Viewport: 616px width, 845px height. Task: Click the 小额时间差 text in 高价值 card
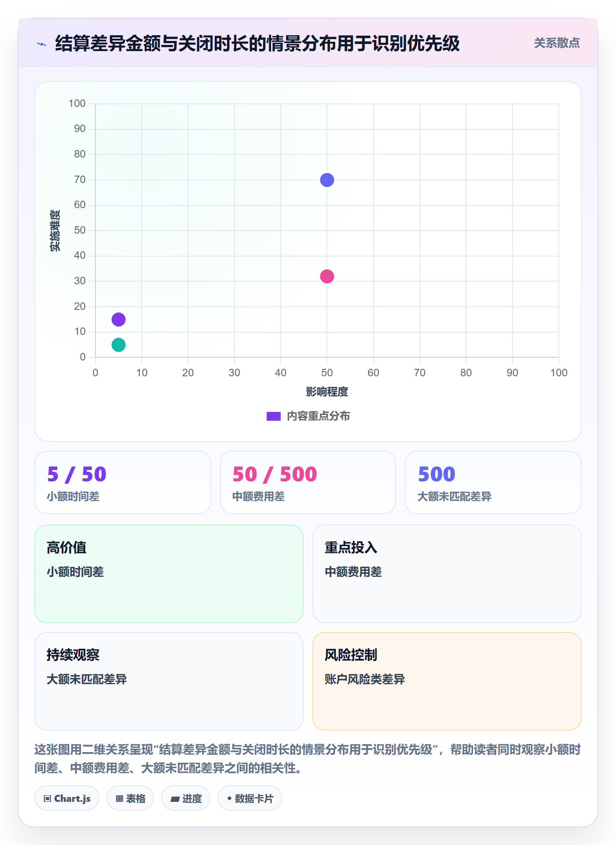75,572
